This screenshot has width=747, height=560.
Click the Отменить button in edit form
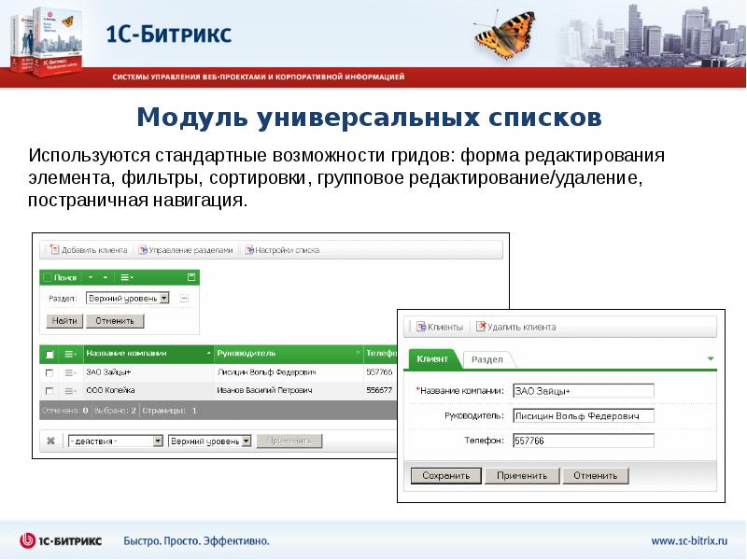596,476
